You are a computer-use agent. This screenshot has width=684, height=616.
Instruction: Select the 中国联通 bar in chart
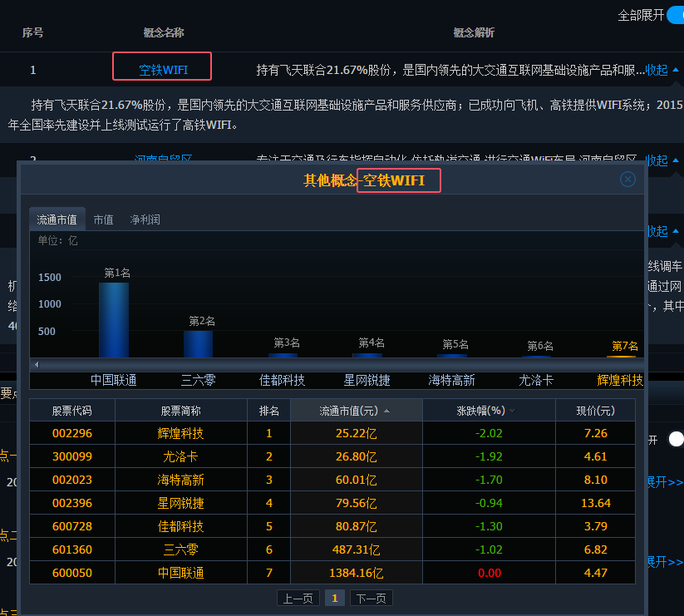tap(114, 320)
